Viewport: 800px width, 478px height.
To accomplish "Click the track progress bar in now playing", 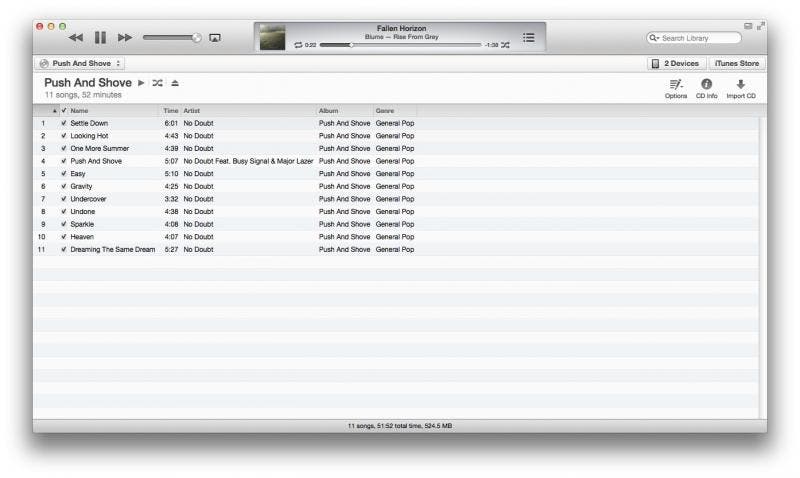I will coord(401,45).
